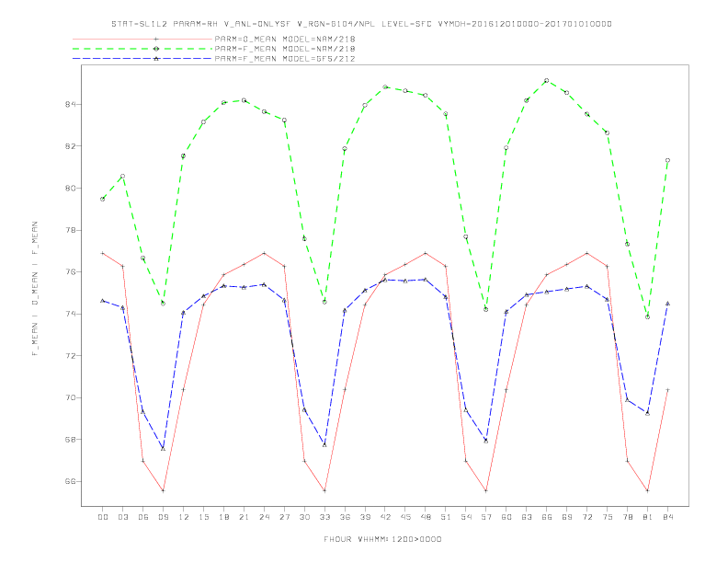
Task: Click y-axis tick label 70
Action: coord(71,397)
